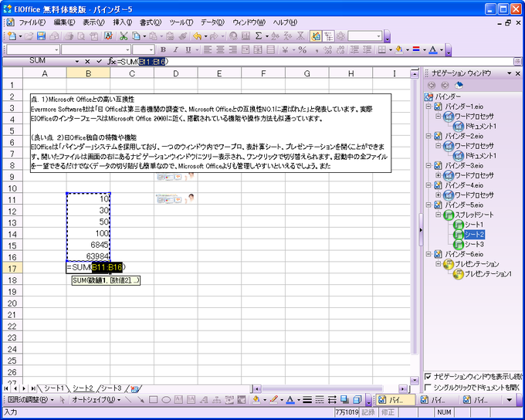Select プレゼンテーション1 in navigation tree

[488, 273]
